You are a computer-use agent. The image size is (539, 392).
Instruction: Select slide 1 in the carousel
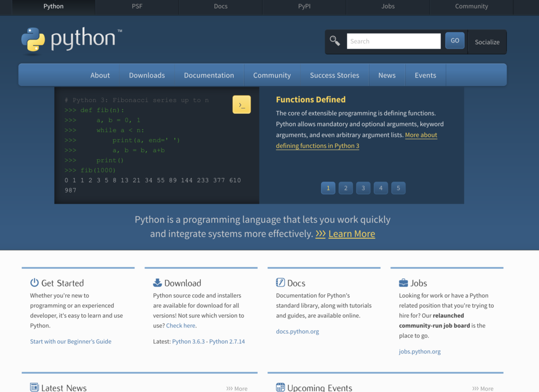point(328,188)
